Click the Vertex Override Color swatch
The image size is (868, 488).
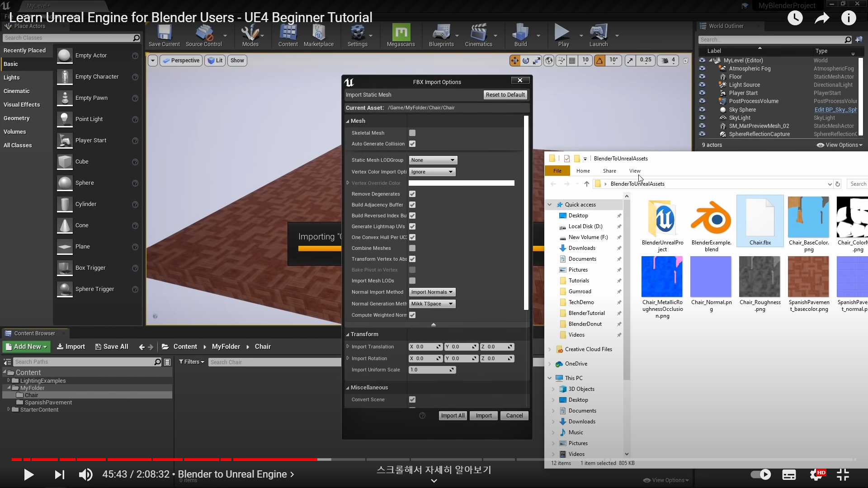461,183
